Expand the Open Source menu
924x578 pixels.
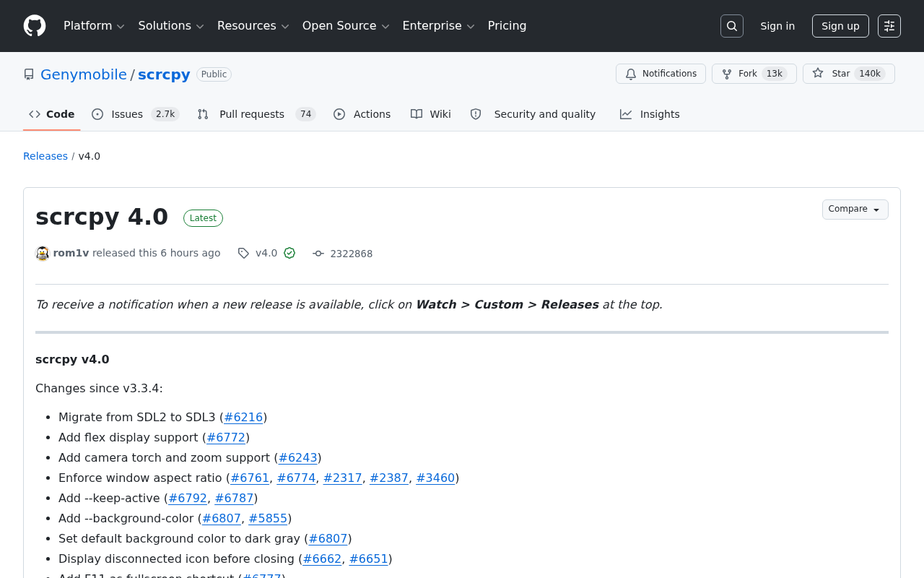tap(346, 26)
